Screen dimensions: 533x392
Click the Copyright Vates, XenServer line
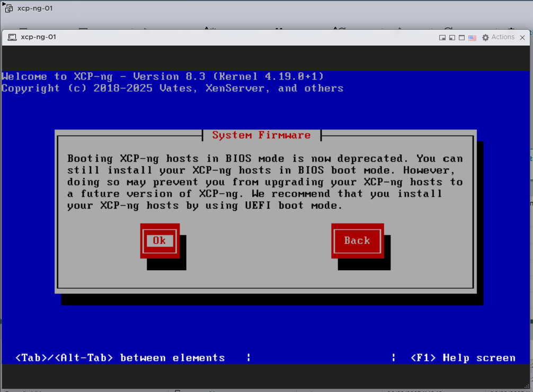tap(172, 88)
